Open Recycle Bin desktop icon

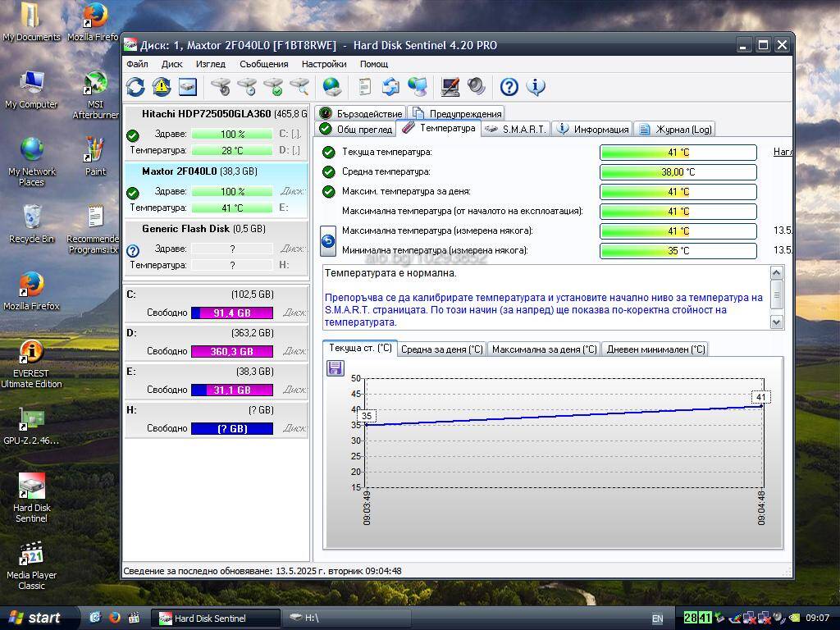coord(32,224)
